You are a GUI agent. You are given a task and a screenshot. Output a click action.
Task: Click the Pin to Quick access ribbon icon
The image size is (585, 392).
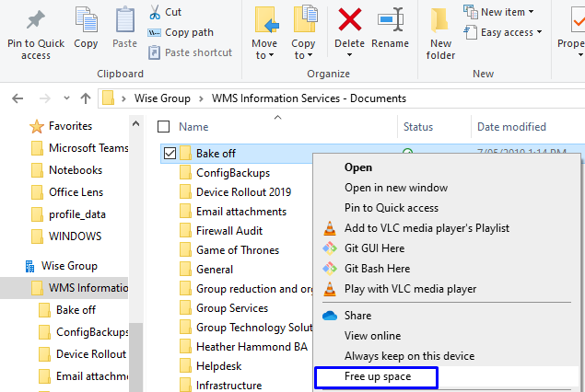point(36,19)
